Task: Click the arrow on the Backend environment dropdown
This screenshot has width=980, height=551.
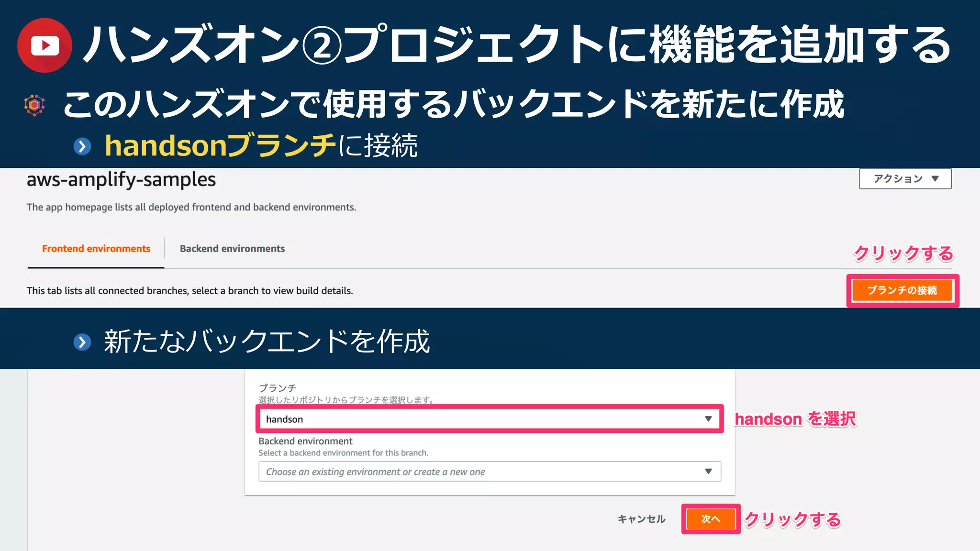Action: [x=708, y=472]
